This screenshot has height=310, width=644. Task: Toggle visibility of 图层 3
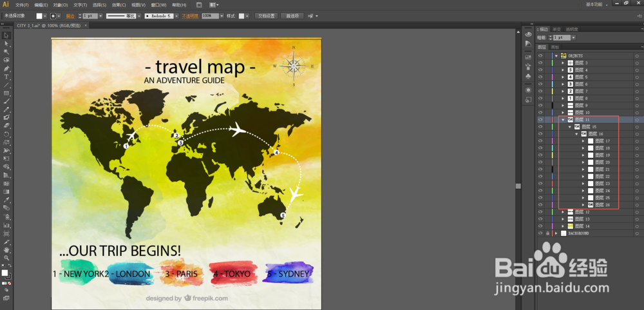pyautogui.click(x=540, y=63)
